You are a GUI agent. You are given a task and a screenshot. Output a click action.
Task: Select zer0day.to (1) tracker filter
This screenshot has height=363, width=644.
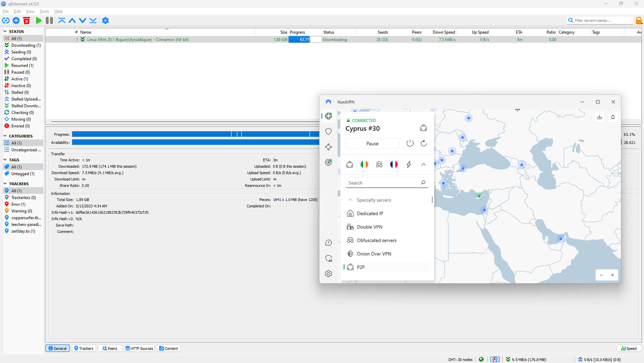23,231
